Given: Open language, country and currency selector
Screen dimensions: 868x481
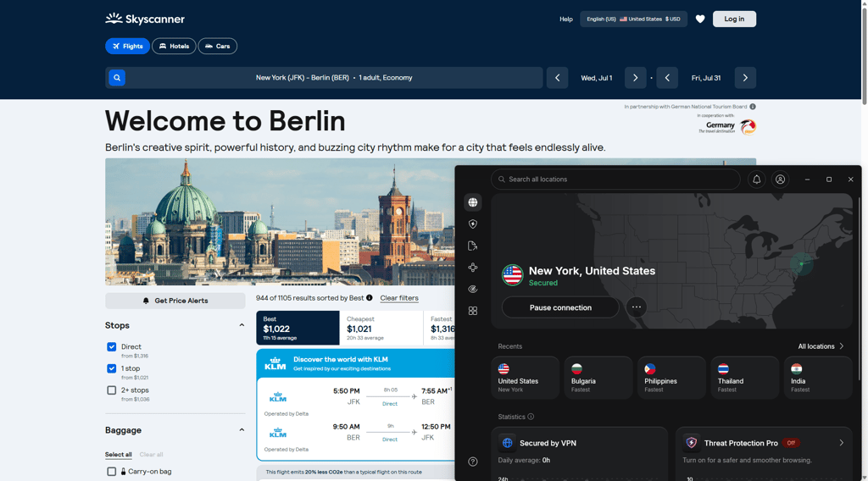Looking at the screenshot, I should pos(633,19).
